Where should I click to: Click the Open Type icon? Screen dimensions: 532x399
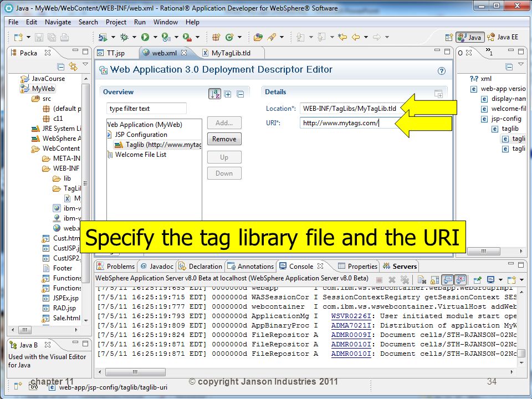(x=258, y=37)
